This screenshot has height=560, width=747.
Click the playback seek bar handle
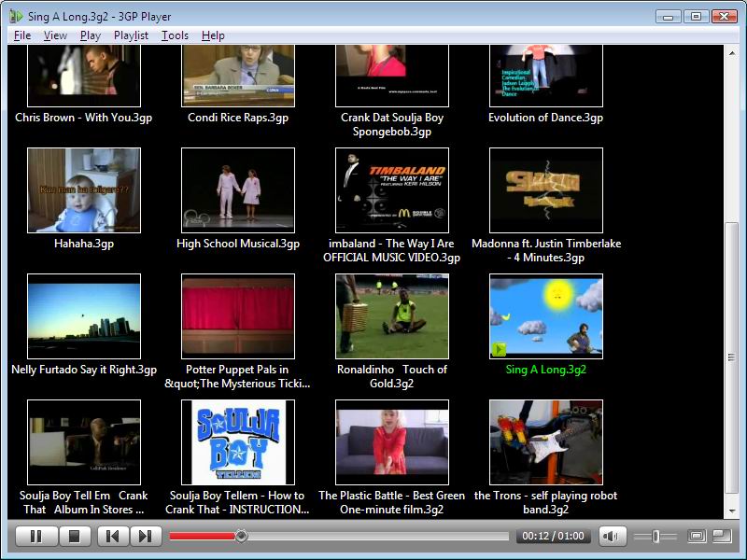(241, 536)
